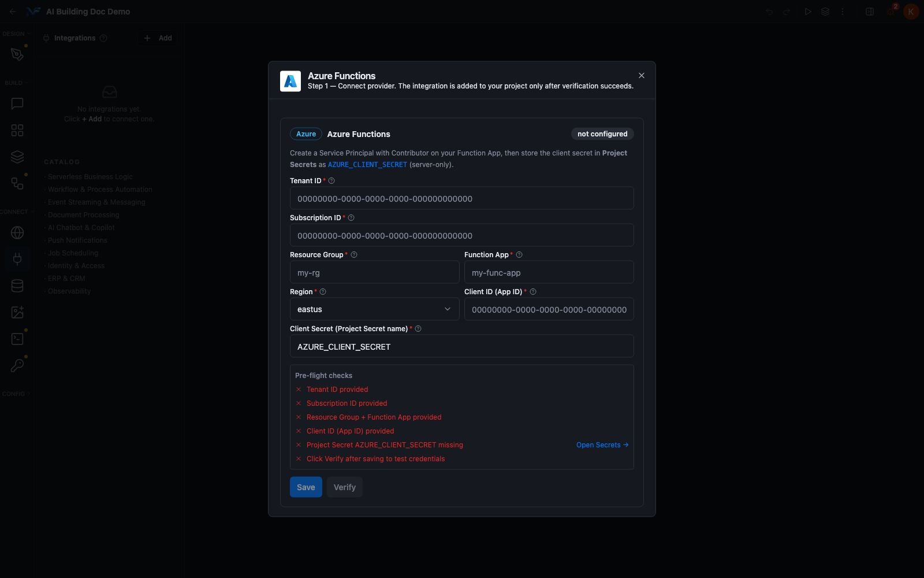The height and width of the screenshot is (578, 924).
Task: Focus the Subscription ID input field
Action: click(x=461, y=235)
